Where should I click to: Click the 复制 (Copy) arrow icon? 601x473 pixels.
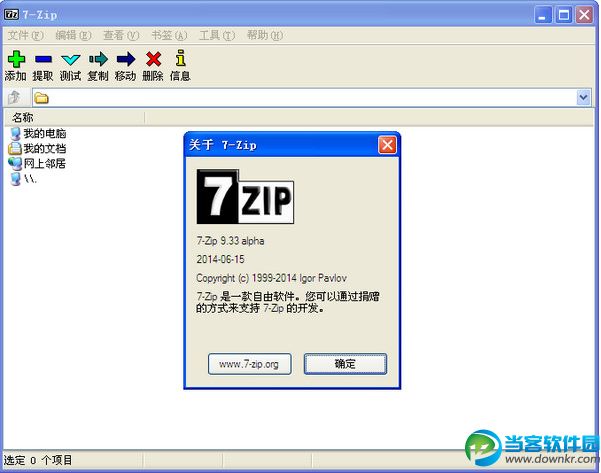[98, 59]
